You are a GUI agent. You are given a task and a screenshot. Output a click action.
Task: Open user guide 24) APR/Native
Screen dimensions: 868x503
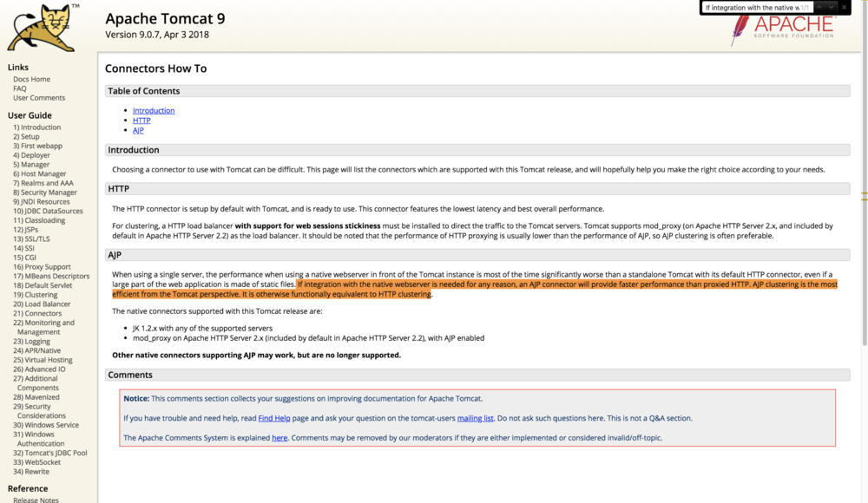[x=37, y=351]
